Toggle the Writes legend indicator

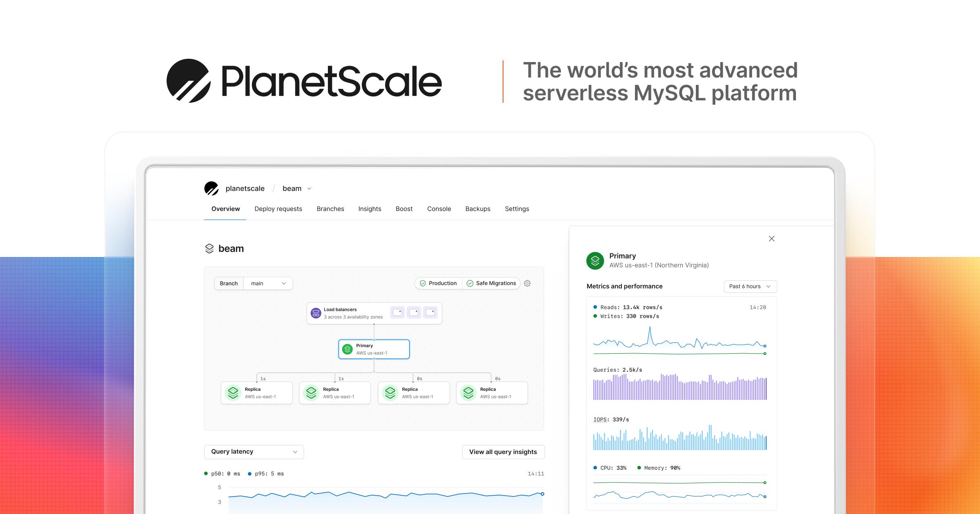tap(595, 316)
